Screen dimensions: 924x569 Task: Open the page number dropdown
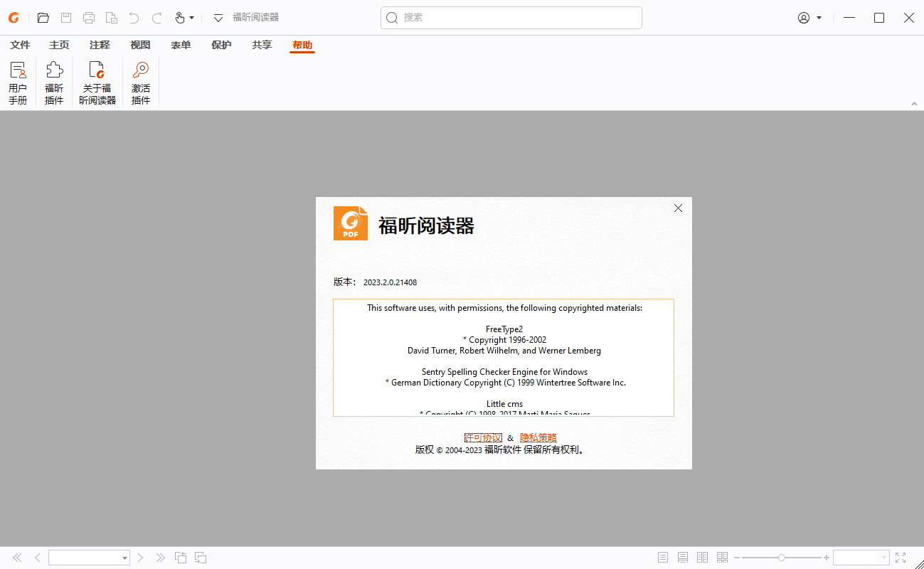coord(125,557)
